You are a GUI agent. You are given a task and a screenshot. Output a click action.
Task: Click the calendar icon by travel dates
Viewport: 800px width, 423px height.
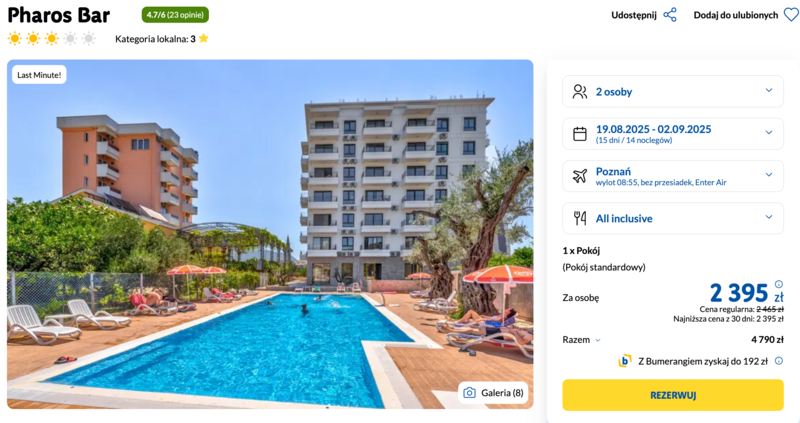[580, 134]
